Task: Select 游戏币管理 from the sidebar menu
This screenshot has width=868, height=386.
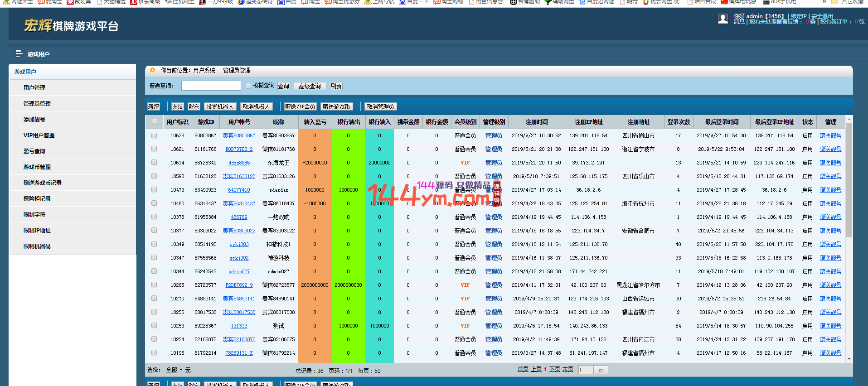Action: pos(37,167)
